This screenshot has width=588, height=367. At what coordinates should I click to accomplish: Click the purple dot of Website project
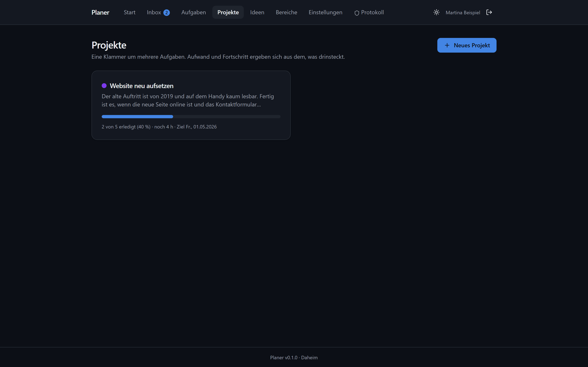[x=104, y=86]
